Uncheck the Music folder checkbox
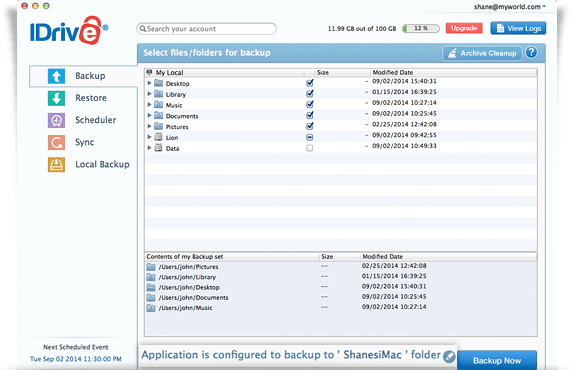 point(310,104)
